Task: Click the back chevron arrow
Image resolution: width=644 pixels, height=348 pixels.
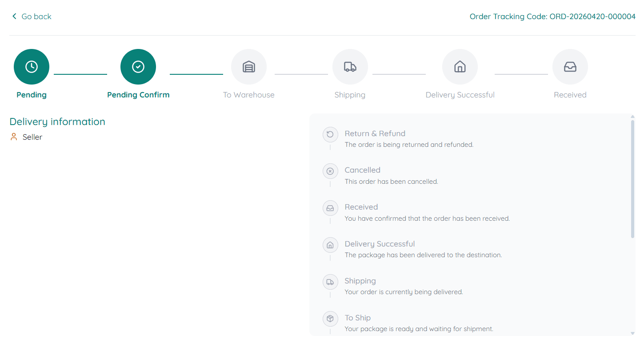Action: point(14,16)
